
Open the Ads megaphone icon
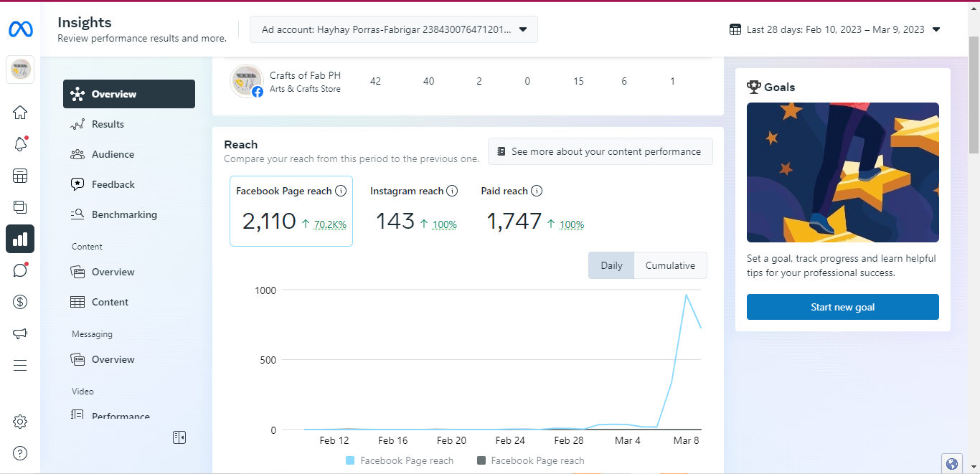pyautogui.click(x=20, y=333)
